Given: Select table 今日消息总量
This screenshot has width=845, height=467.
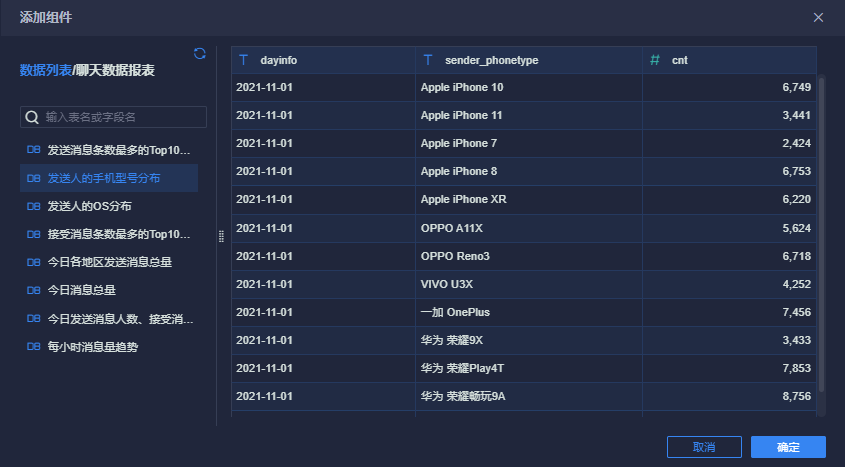Looking at the screenshot, I should [109, 290].
